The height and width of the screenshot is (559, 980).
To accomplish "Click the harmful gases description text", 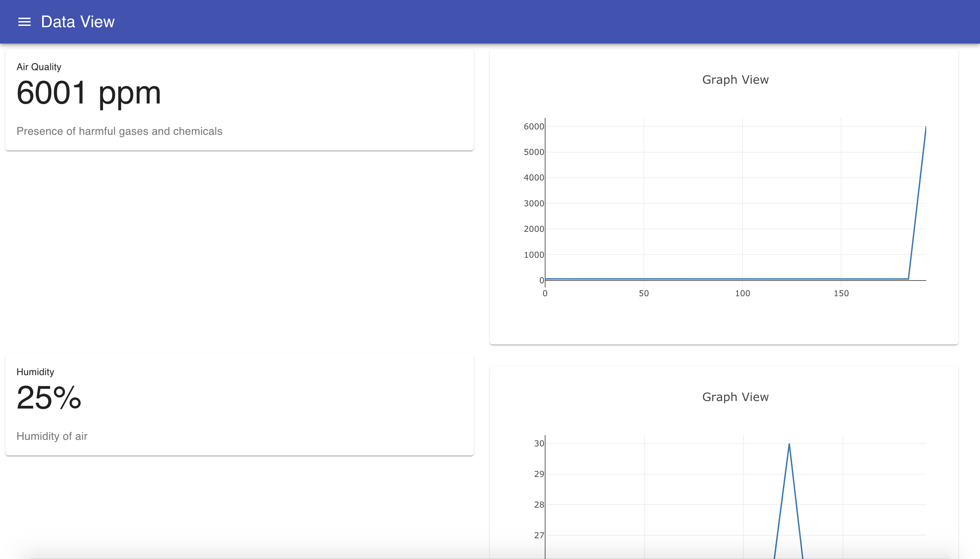I will click(x=119, y=131).
